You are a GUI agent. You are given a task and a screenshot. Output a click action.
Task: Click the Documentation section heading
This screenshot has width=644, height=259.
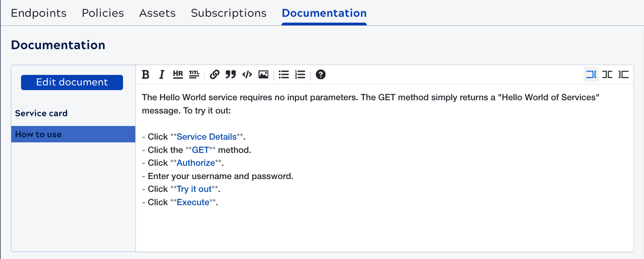click(x=58, y=45)
